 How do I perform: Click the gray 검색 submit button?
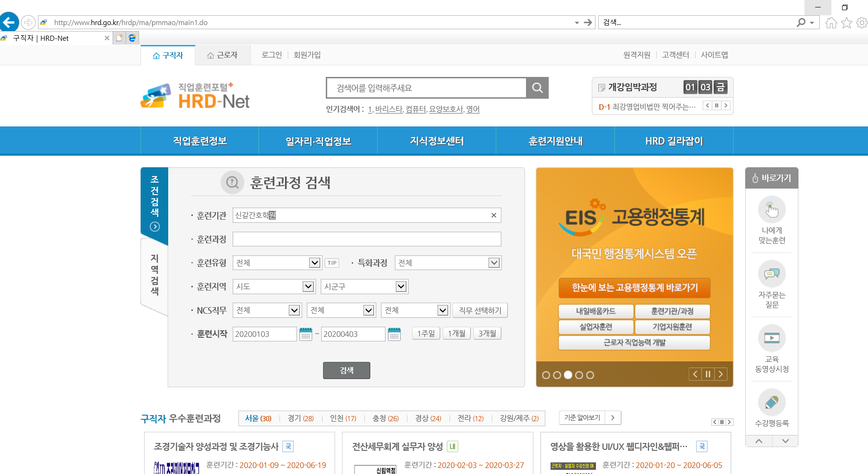[346, 370]
